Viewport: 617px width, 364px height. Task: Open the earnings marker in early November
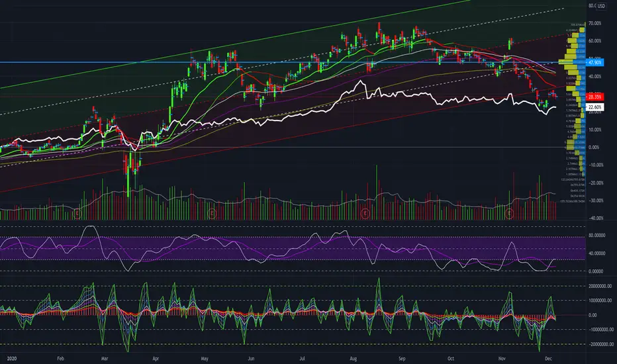pyautogui.click(x=509, y=214)
